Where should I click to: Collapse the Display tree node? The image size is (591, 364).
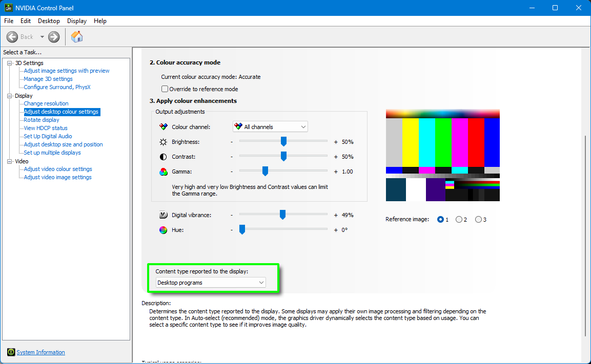coord(10,96)
